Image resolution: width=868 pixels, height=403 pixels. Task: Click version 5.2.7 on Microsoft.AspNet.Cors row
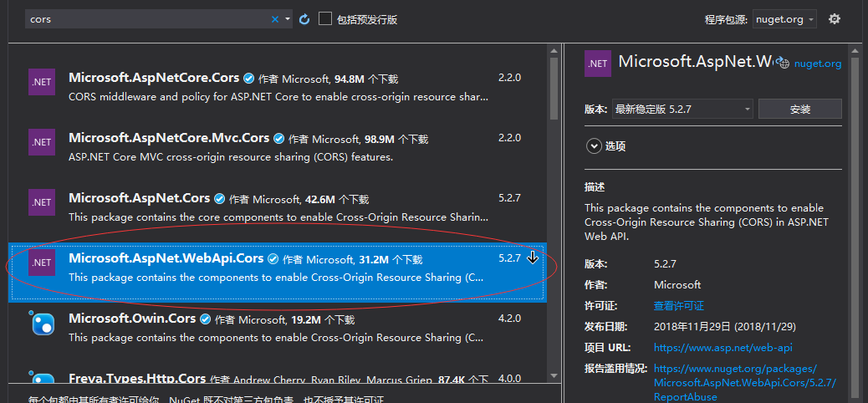click(509, 197)
